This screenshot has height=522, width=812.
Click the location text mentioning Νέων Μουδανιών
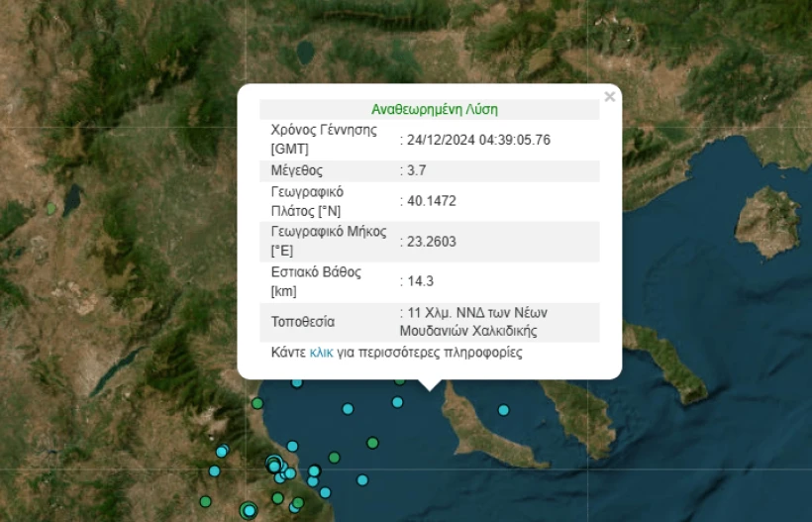click(x=475, y=321)
